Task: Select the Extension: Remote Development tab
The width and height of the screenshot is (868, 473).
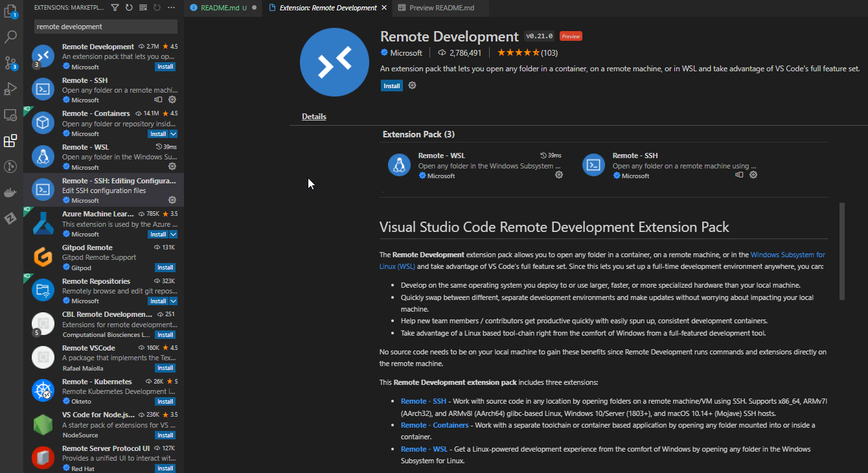Action: (x=328, y=8)
